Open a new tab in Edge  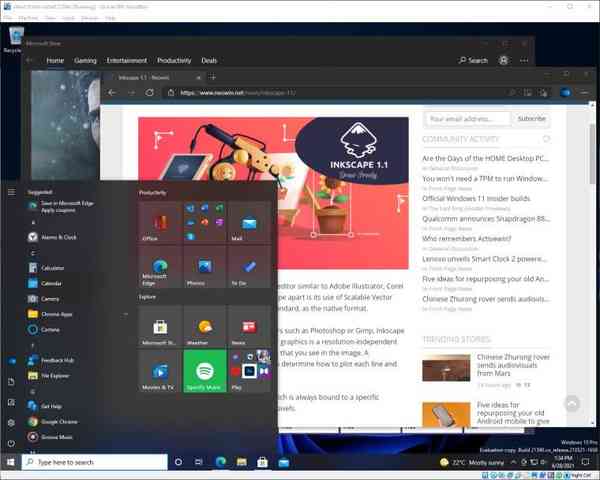pos(213,77)
